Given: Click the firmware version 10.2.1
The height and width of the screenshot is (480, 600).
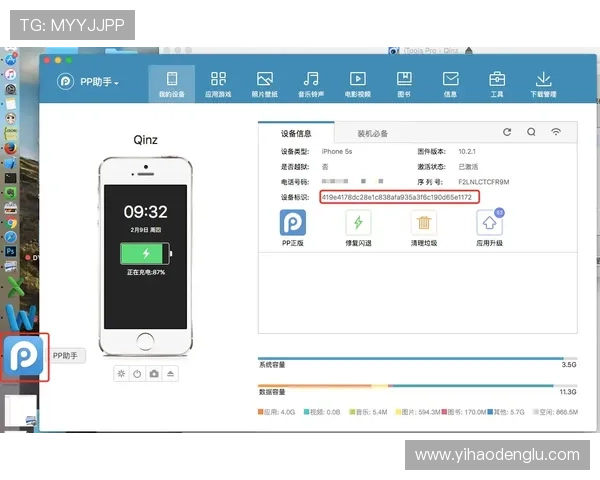Looking at the screenshot, I should click(467, 151).
